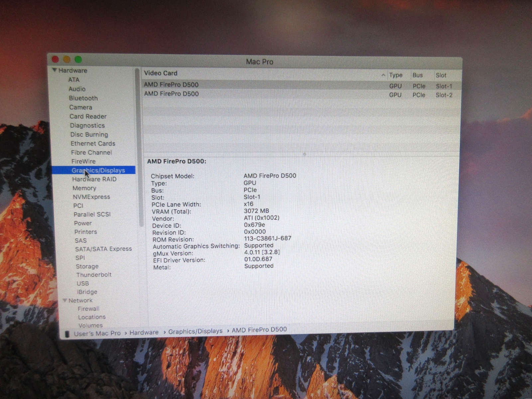The width and height of the screenshot is (532, 399).
Task: Open Locations under Network
Action: [92, 317]
